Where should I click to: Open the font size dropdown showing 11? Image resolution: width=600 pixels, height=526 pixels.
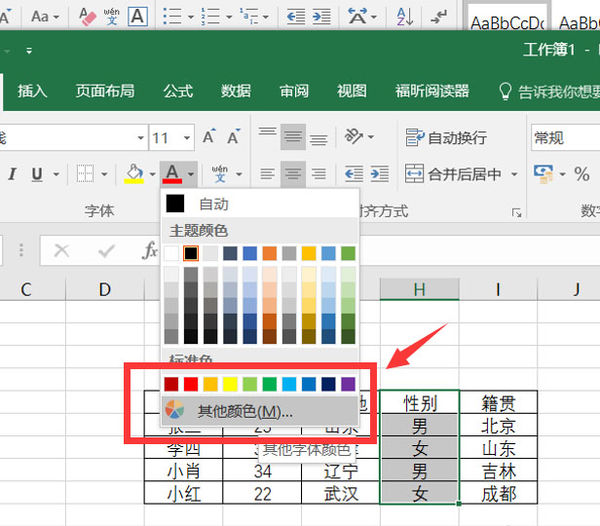(x=188, y=138)
